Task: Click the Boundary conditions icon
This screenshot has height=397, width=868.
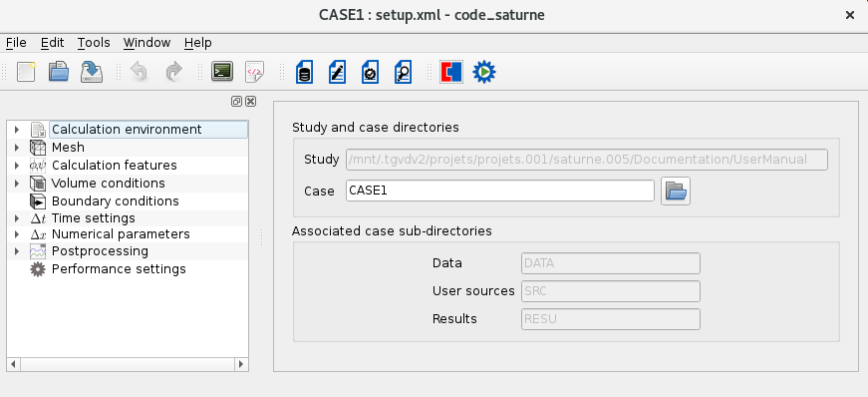Action: pos(38,200)
